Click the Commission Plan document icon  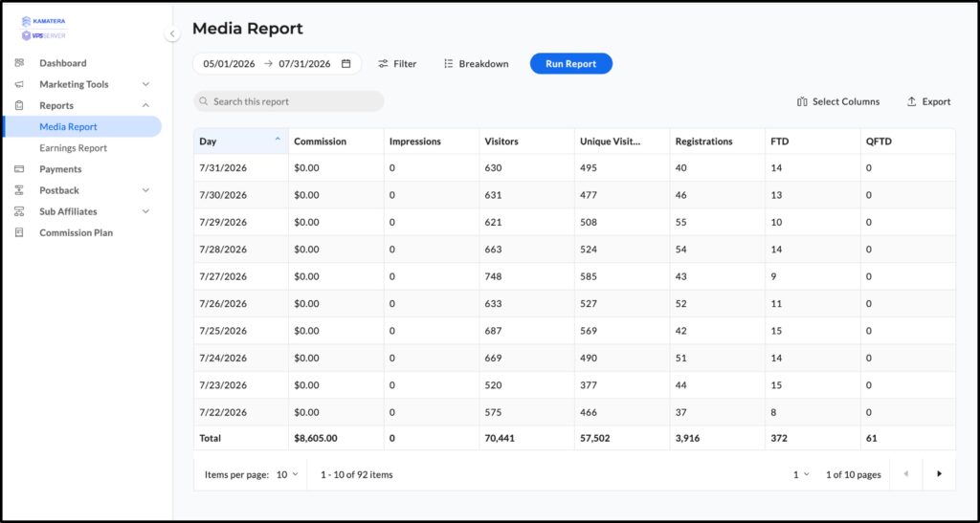point(19,232)
